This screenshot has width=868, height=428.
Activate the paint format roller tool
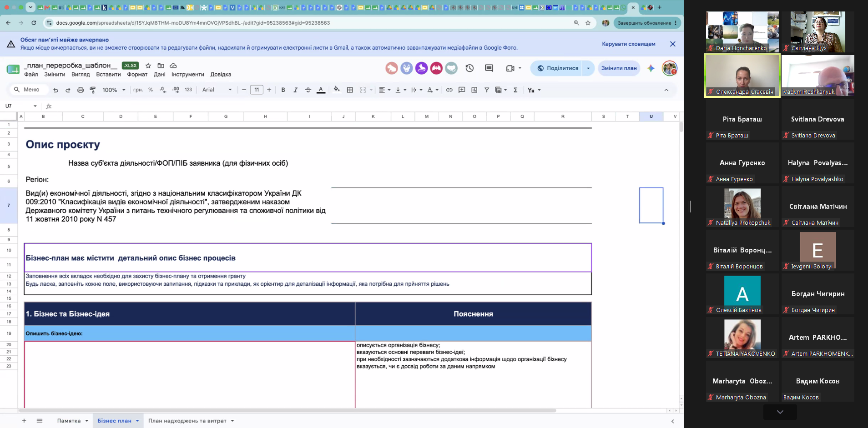(x=93, y=90)
